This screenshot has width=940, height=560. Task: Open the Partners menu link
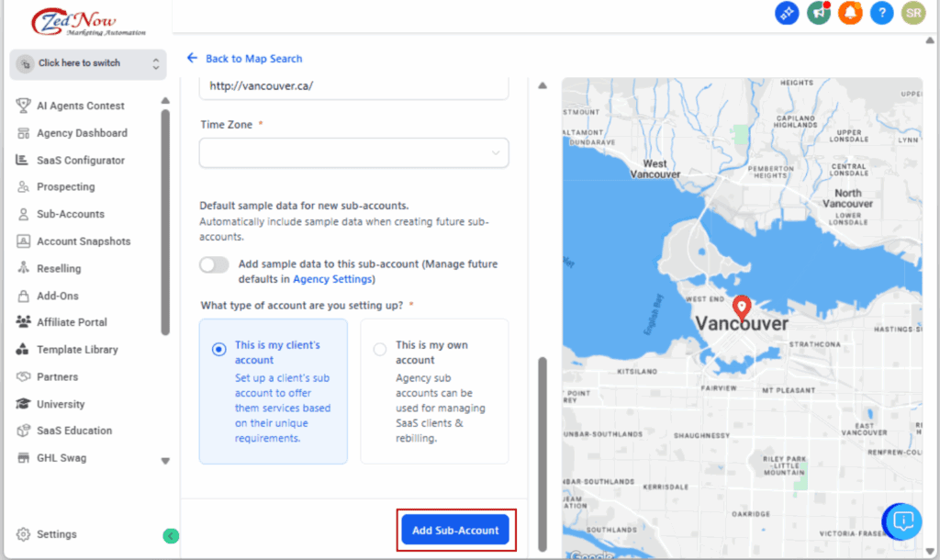57,377
